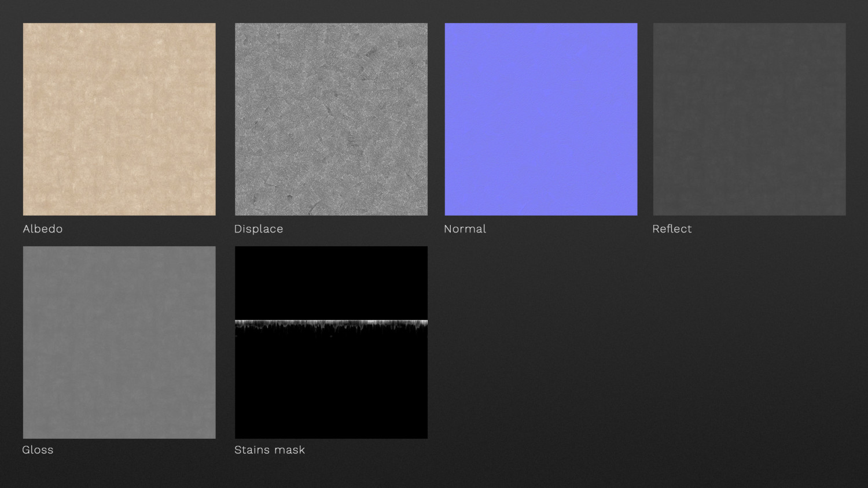
Task: Select the dark Reflect map thumbnail
Action: click(749, 119)
